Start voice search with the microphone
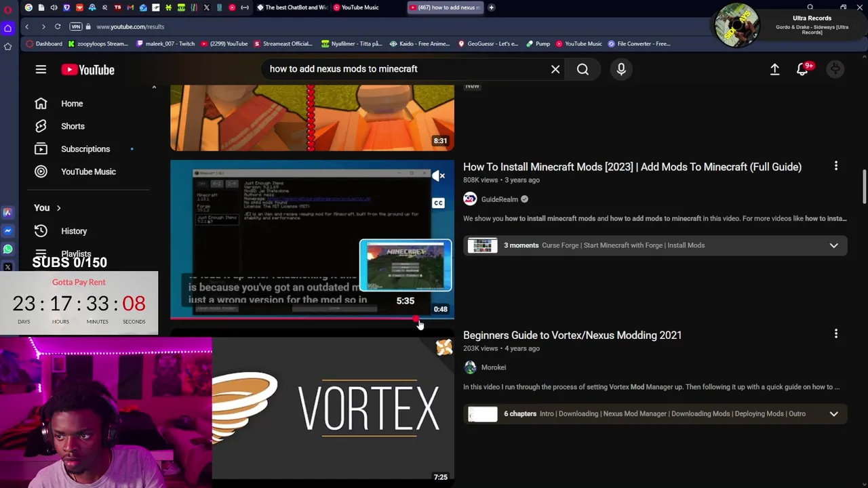 (x=621, y=69)
